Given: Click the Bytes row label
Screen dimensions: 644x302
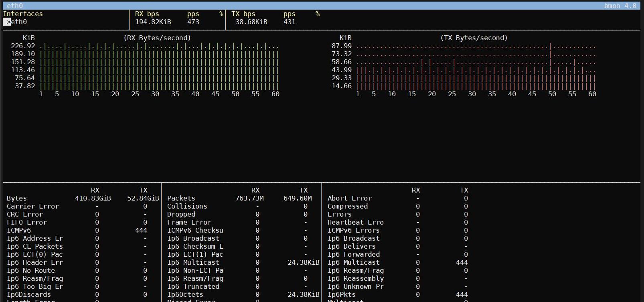Looking at the screenshot, I should point(17,198).
